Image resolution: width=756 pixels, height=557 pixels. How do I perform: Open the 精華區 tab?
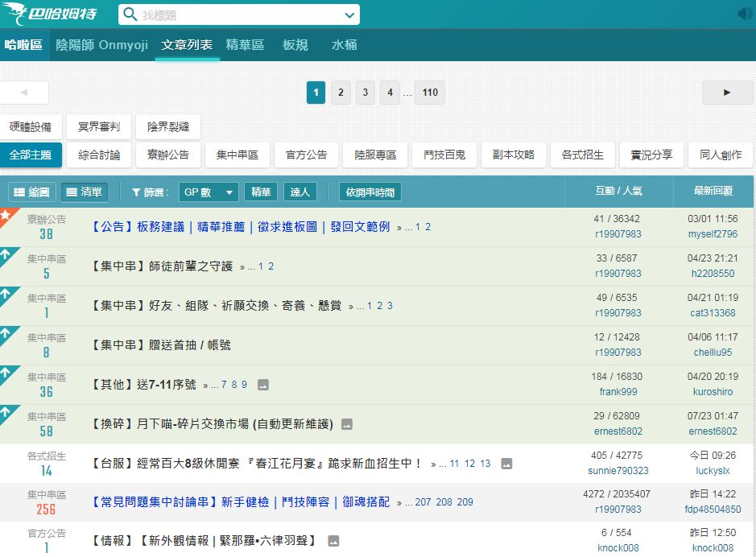pyautogui.click(x=245, y=45)
